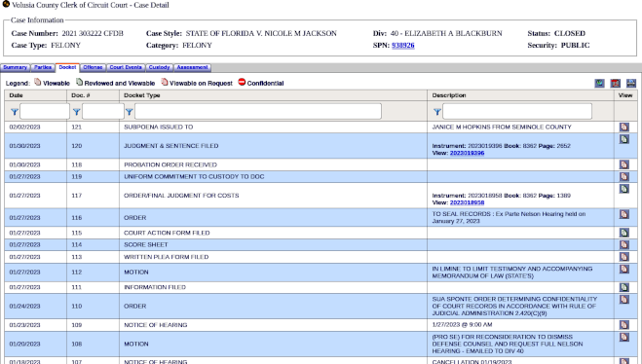View Written Plea Form Filed document

[624, 257]
